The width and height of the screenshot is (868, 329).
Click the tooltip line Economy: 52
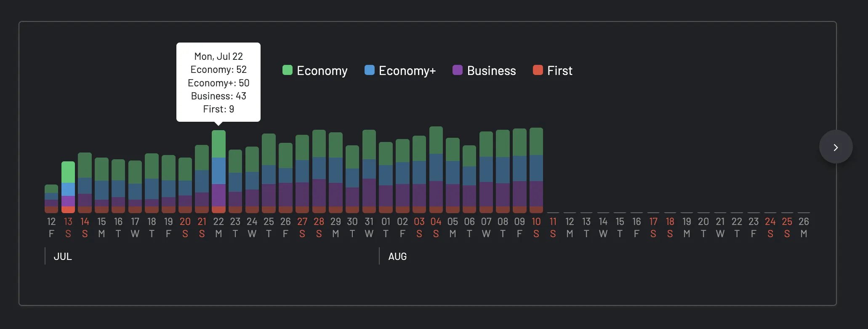[218, 69]
